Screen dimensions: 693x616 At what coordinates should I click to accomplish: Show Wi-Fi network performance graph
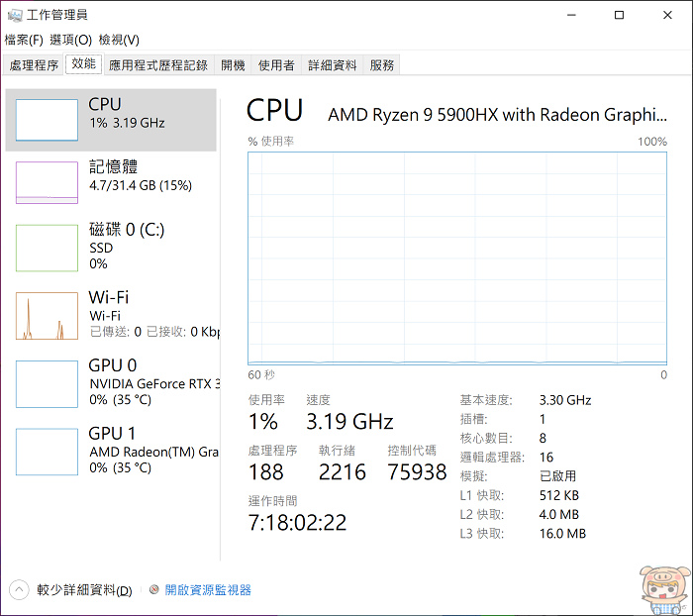[x=47, y=316]
